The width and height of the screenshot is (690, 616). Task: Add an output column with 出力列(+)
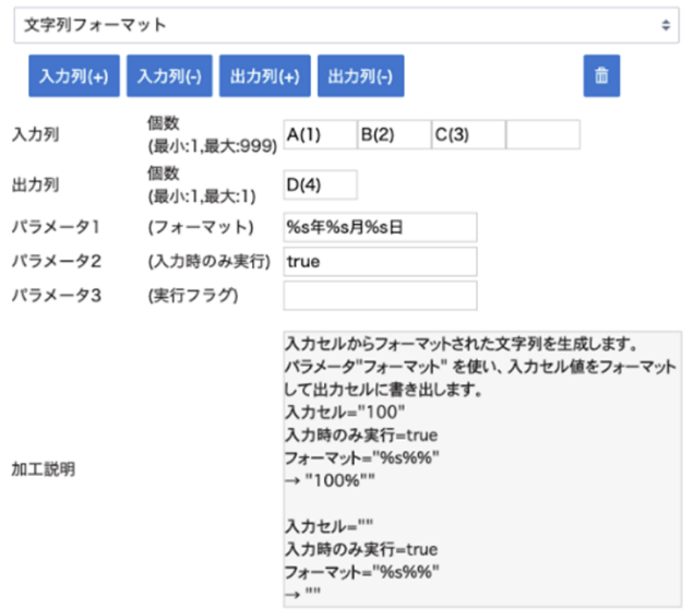click(x=265, y=76)
